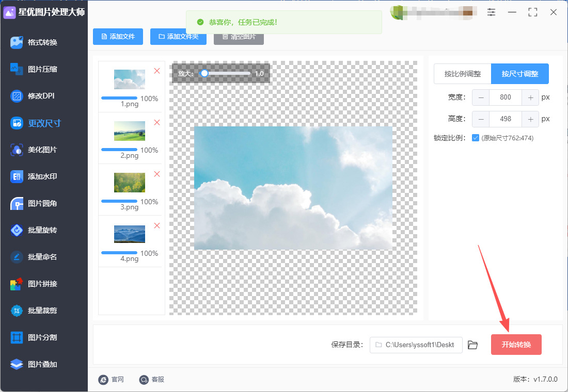Browse output folder with the folder icon
The height and width of the screenshot is (392, 568).
coord(472,345)
